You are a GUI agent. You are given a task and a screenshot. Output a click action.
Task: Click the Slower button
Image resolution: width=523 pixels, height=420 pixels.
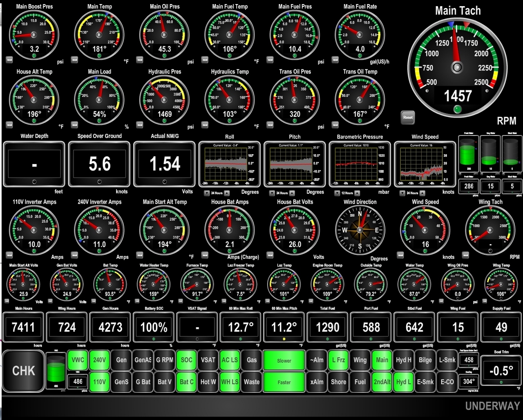(284, 360)
